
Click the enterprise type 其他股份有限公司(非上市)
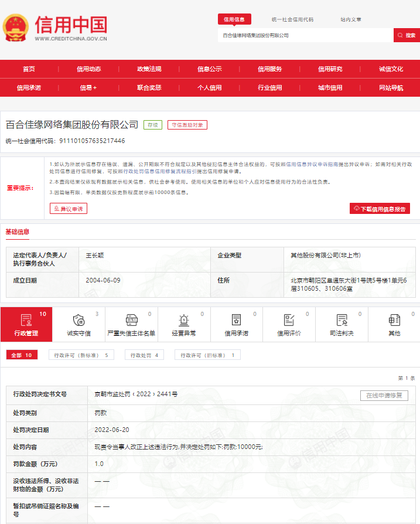pyautogui.click(x=326, y=256)
